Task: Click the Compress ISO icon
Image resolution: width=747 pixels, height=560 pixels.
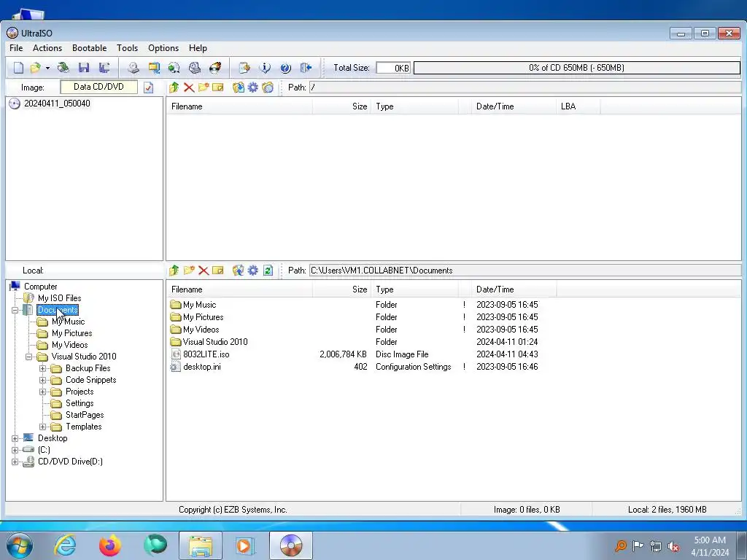Action: tap(153, 68)
